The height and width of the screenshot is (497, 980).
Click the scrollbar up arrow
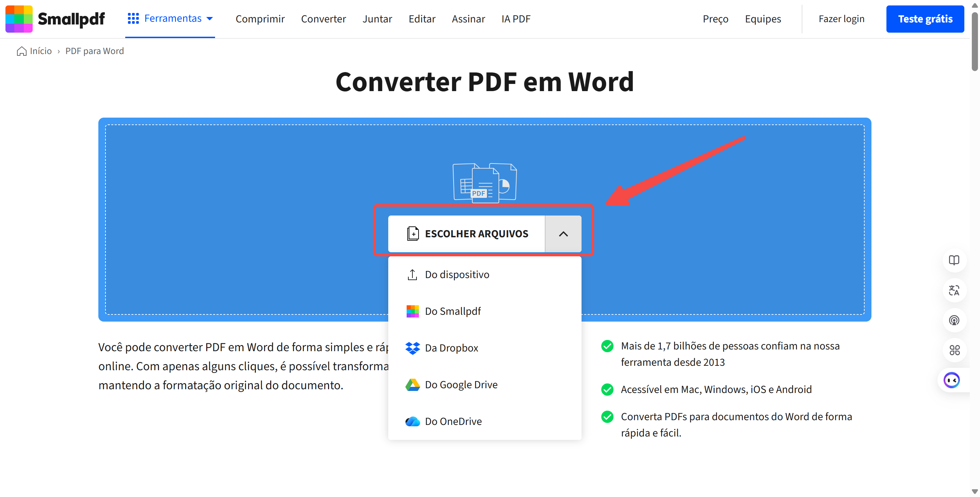click(975, 6)
